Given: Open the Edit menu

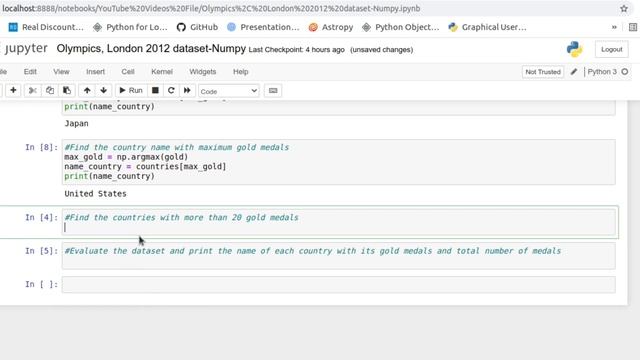Looking at the screenshot, I should click(x=30, y=71).
